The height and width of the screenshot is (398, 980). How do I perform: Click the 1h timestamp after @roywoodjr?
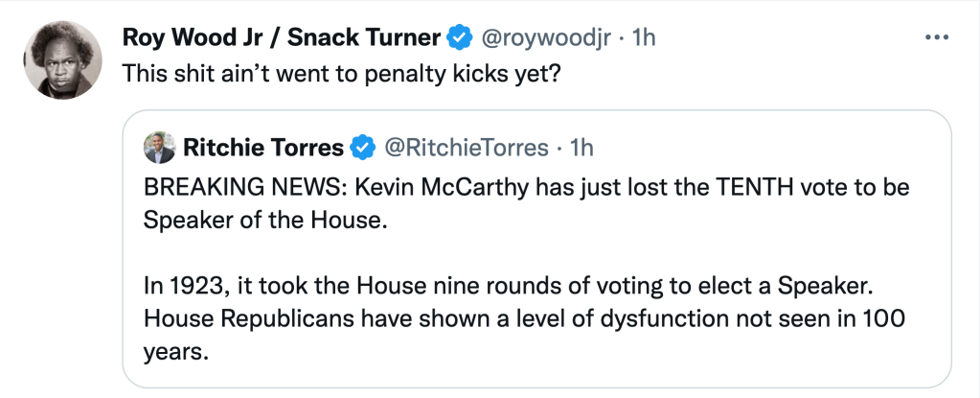(645, 38)
